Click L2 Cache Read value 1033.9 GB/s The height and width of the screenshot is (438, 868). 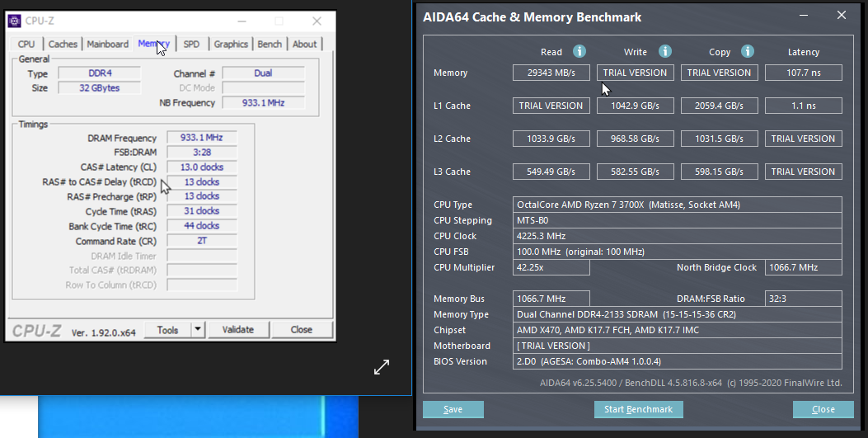click(551, 139)
